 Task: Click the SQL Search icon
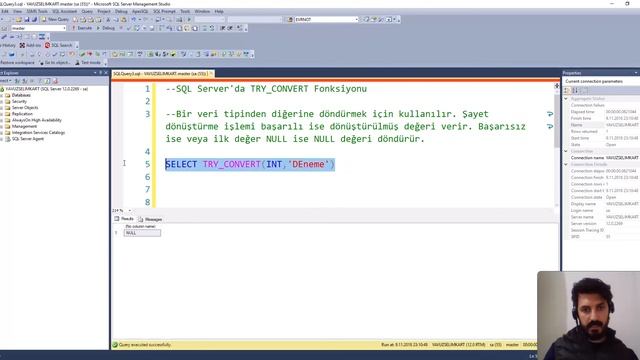tap(58, 45)
